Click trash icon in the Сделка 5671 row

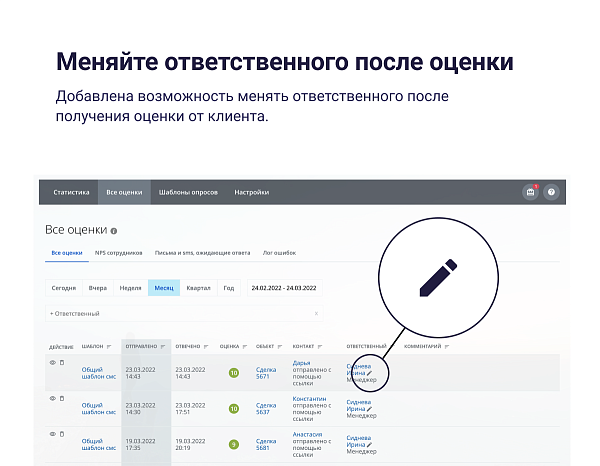click(62, 362)
